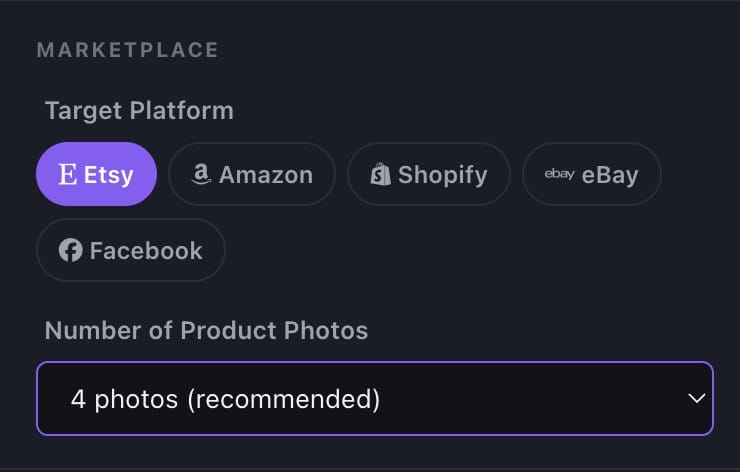This screenshot has width=740, height=472.
Task: Select the Facebook platform chip
Action: (x=130, y=250)
